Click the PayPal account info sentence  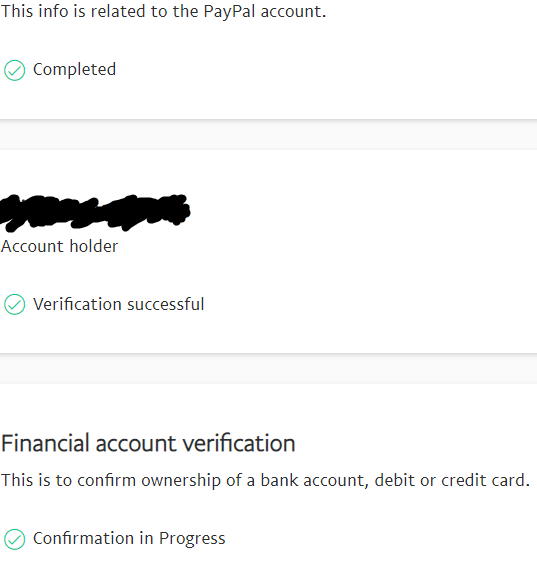pyautogui.click(x=163, y=11)
